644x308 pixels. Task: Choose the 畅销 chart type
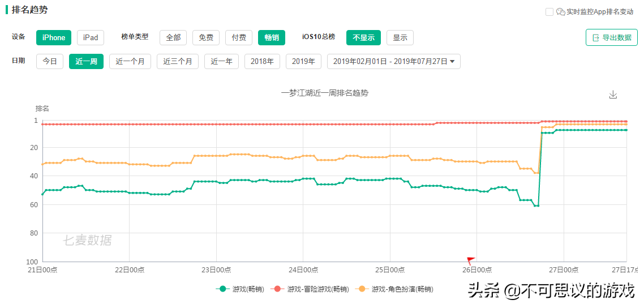click(x=272, y=38)
